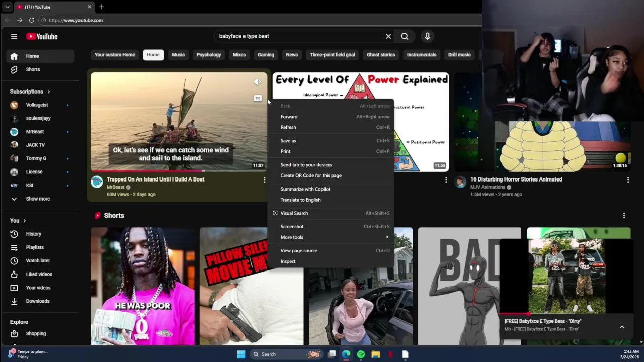Viewport: 644px width, 362px height.
Task: Open Downloads in the sidebar
Action: tap(40, 301)
